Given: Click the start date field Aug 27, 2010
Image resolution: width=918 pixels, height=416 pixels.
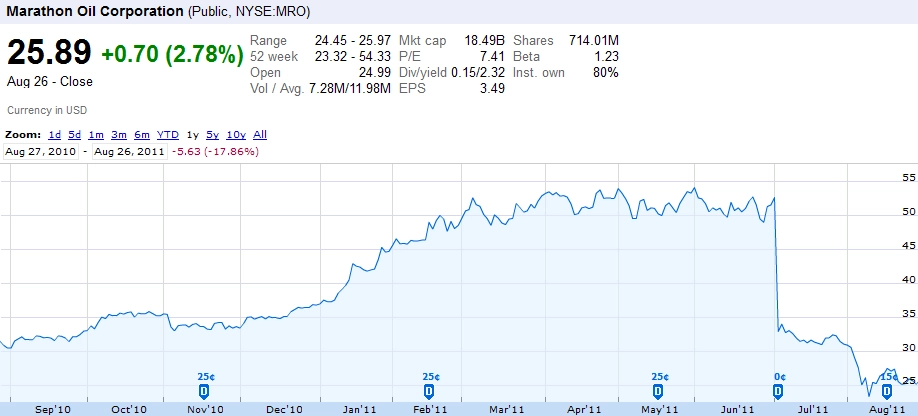Looking at the screenshot, I should point(40,152).
